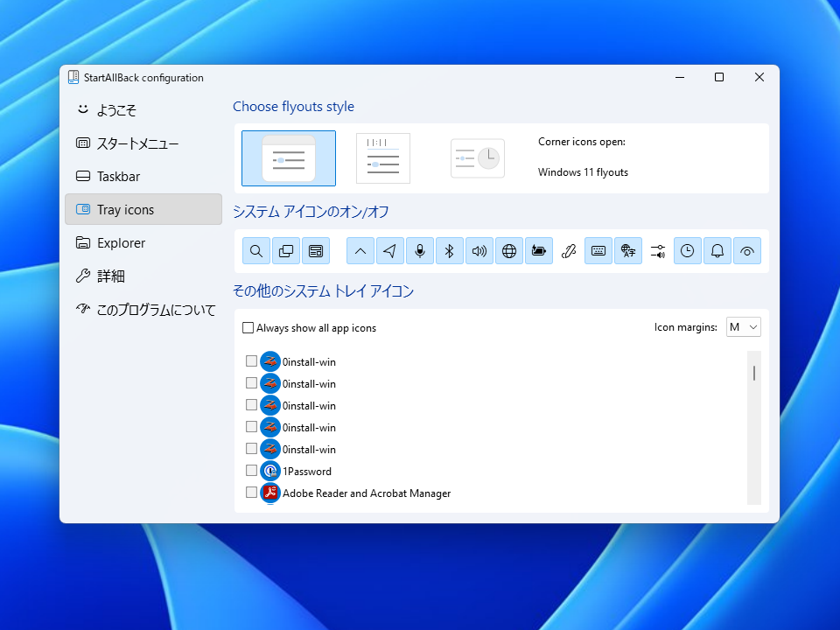This screenshot has width=840, height=630.
Task: Check Adobe Reader and Acrobat Manager checkbox
Action: 251,493
